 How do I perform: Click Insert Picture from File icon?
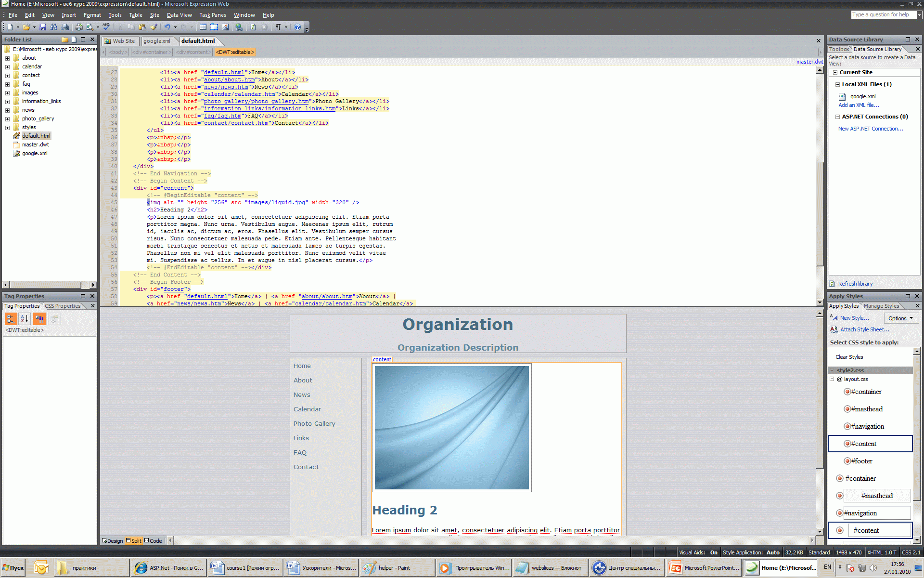pos(225,27)
